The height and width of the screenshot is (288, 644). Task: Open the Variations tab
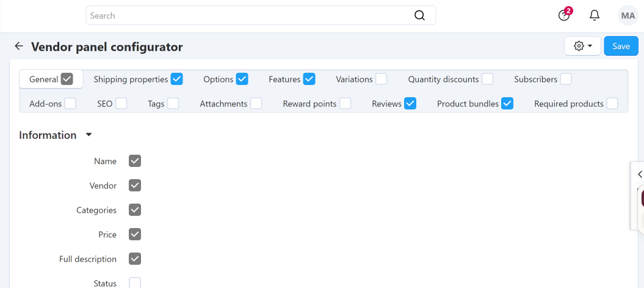354,79
